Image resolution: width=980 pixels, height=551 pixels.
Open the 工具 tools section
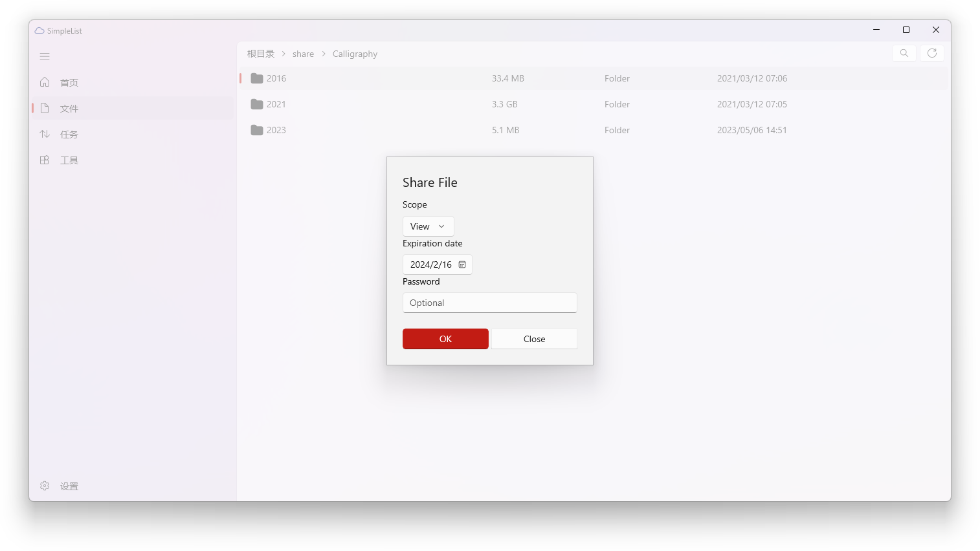coord(133,160)
